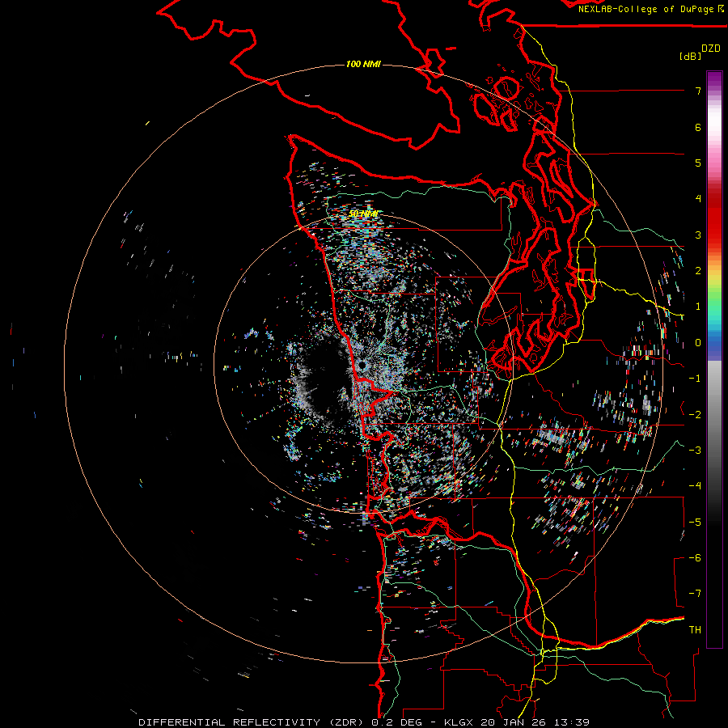Click the -6 value on color scale
This screenshot has height=728, width=728.
(695, 558)
